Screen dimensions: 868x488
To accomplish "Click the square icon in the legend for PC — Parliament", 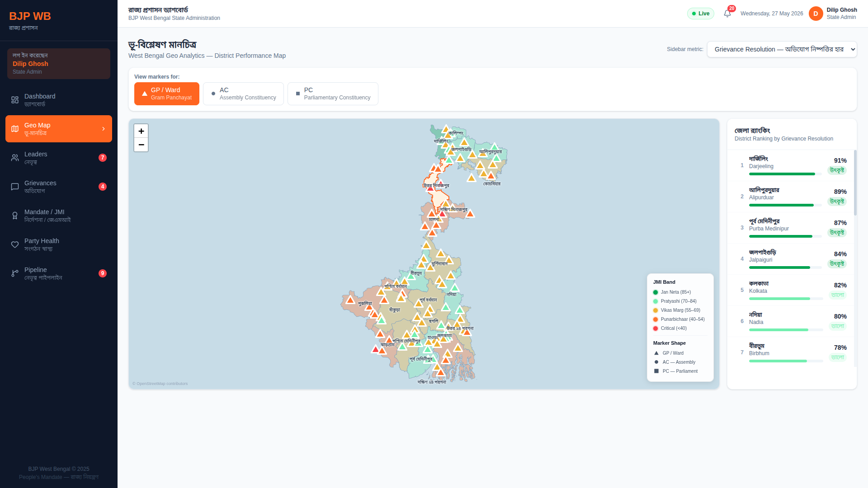I will [x=656, y=371].
